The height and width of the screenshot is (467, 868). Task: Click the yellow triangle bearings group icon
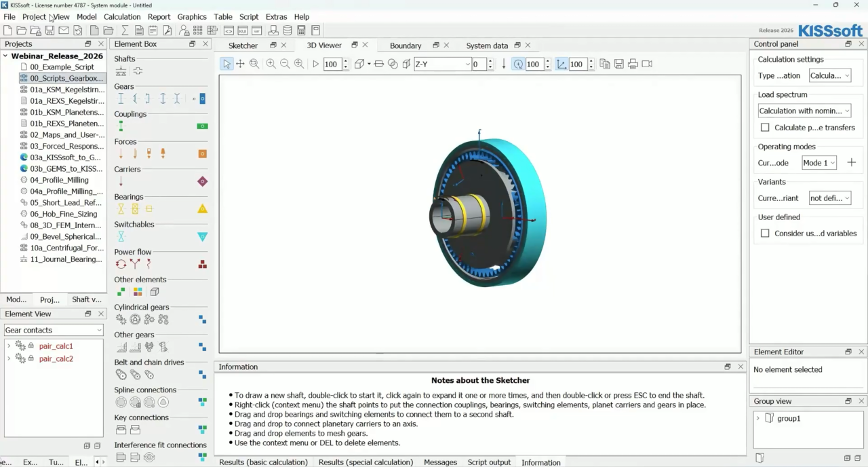(x=202, y=209)
